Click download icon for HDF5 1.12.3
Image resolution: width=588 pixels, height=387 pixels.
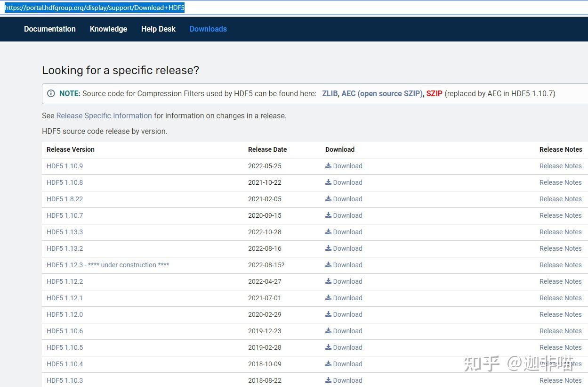[328, 265]
